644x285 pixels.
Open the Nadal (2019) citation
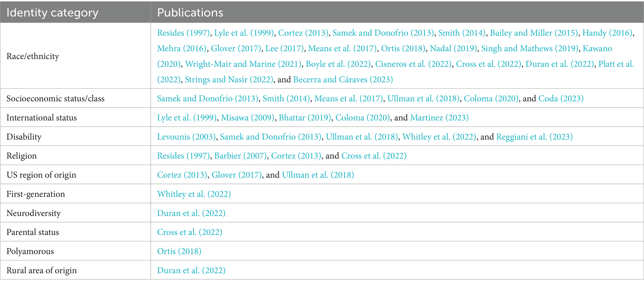click(453, 49)
